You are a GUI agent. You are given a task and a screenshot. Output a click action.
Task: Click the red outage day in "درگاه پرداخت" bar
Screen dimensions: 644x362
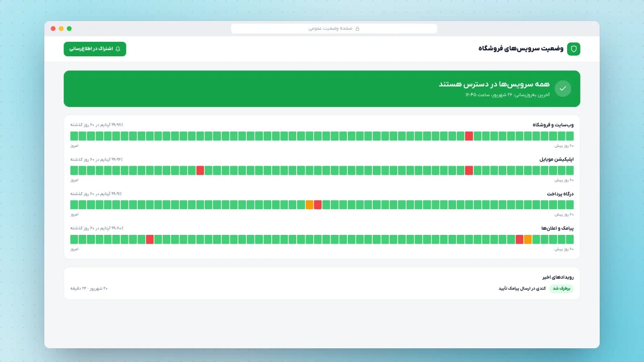[318, 205]
